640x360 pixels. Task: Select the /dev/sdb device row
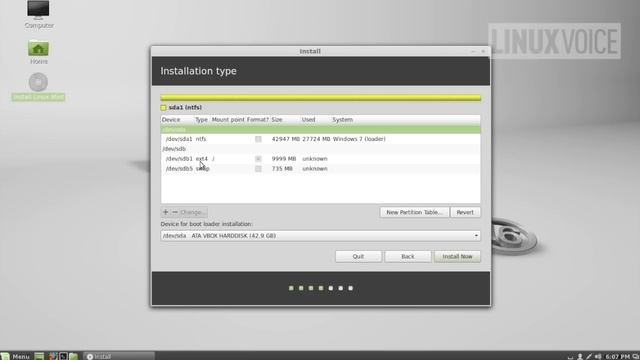(320, 149)
